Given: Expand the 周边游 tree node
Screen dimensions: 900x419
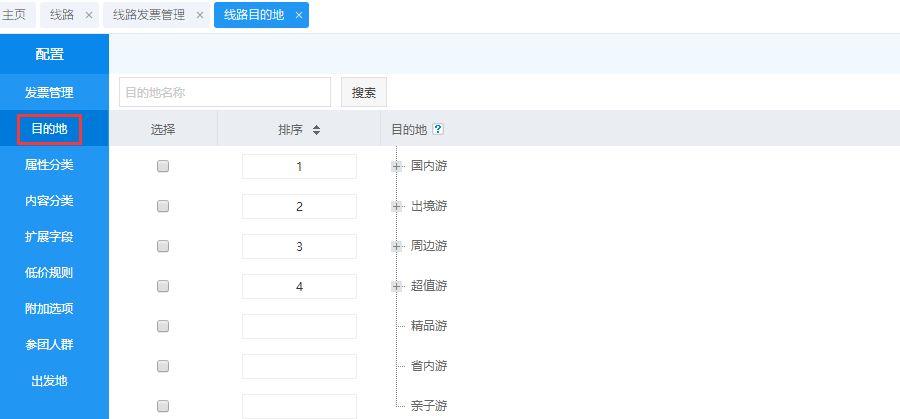Looking at the screenshot, I should coord(397,246).
